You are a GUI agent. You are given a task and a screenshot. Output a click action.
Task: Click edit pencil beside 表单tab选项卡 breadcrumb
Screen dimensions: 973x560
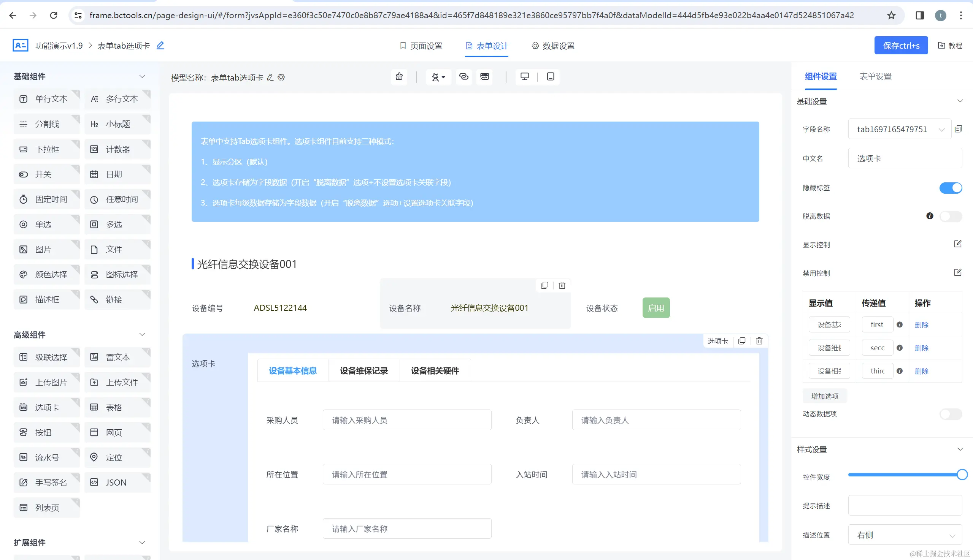tap(160, 45)
